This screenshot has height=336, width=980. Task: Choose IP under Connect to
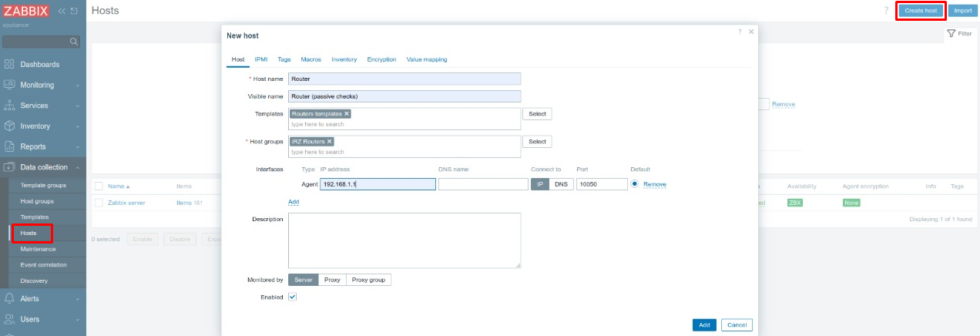(x=539, y=184)
